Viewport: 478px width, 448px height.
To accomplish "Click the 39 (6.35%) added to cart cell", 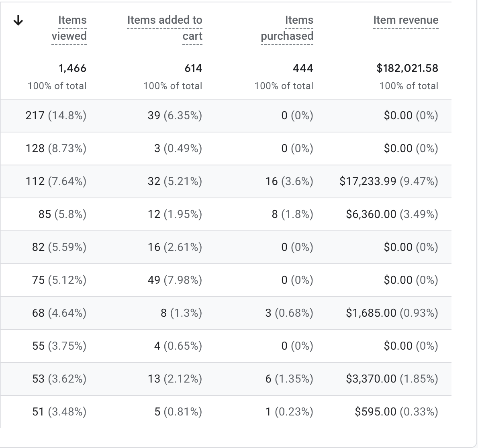I will click(x=175, y=116).
